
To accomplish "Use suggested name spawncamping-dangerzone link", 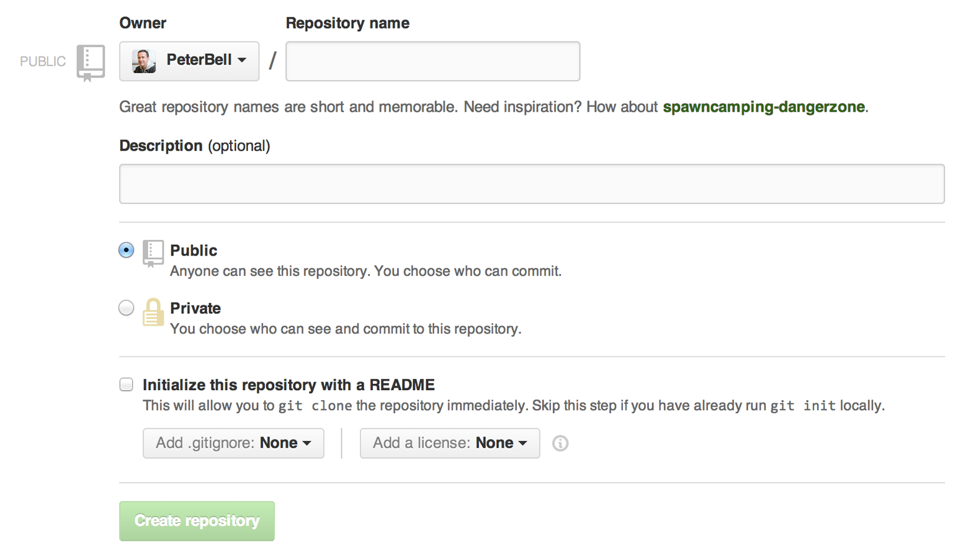I will (764, 107).
